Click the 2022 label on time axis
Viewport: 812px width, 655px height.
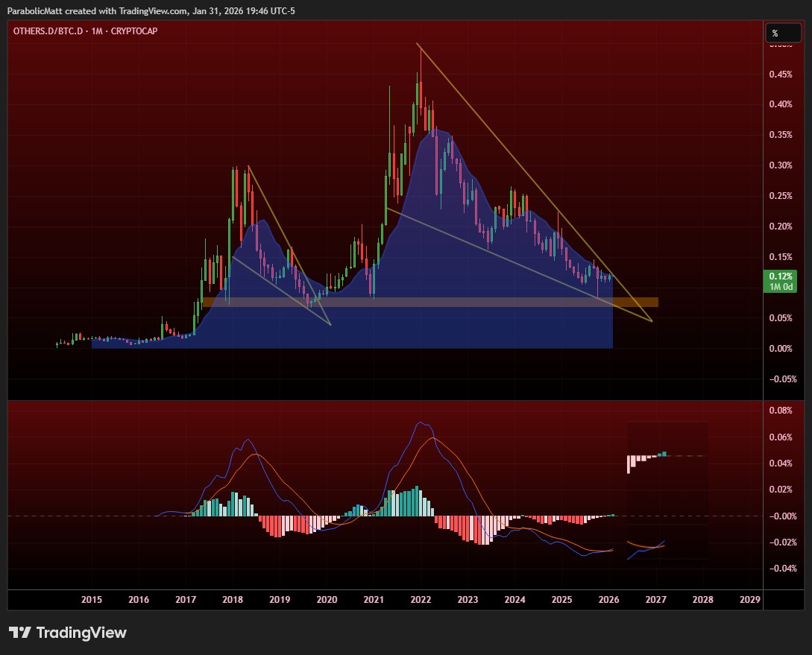[x=421, y=599]
